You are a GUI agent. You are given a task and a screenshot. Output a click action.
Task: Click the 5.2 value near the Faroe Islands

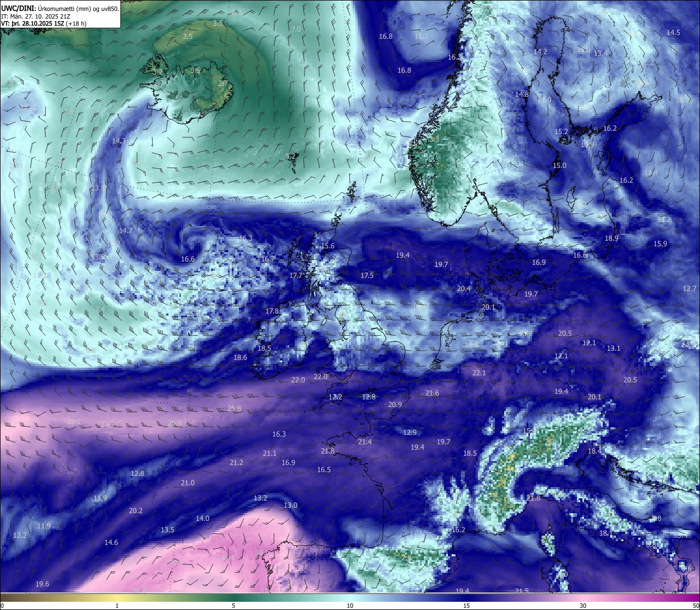[291, 156]
